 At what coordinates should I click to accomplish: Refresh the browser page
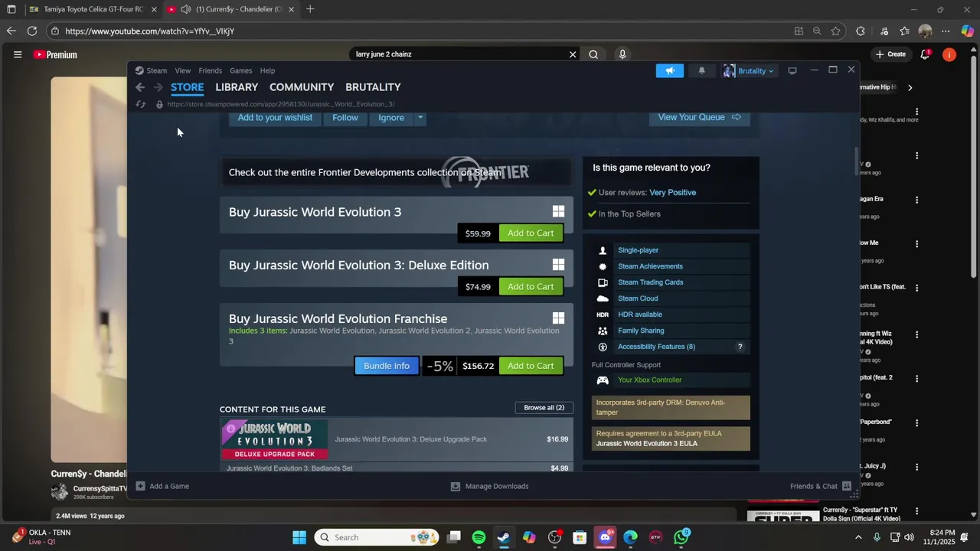pyautogui.click(x=31, y=31)
